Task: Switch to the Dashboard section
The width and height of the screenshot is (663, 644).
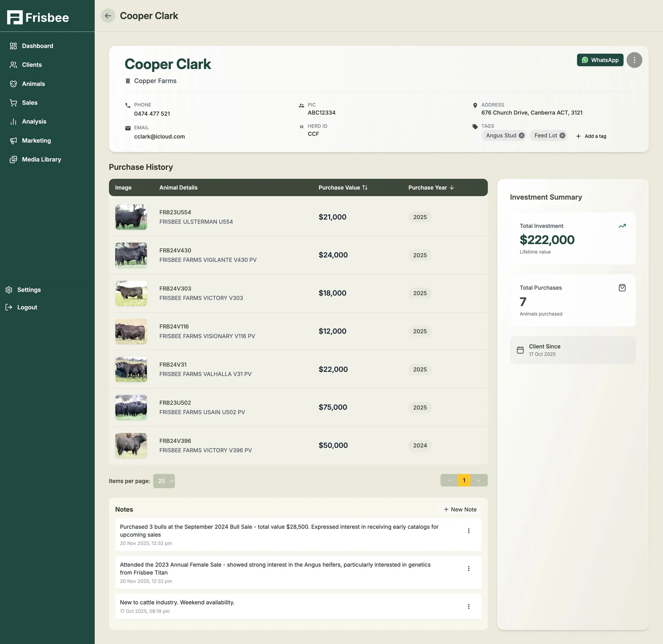Action: pyautogui.click(x=37, y=46)
